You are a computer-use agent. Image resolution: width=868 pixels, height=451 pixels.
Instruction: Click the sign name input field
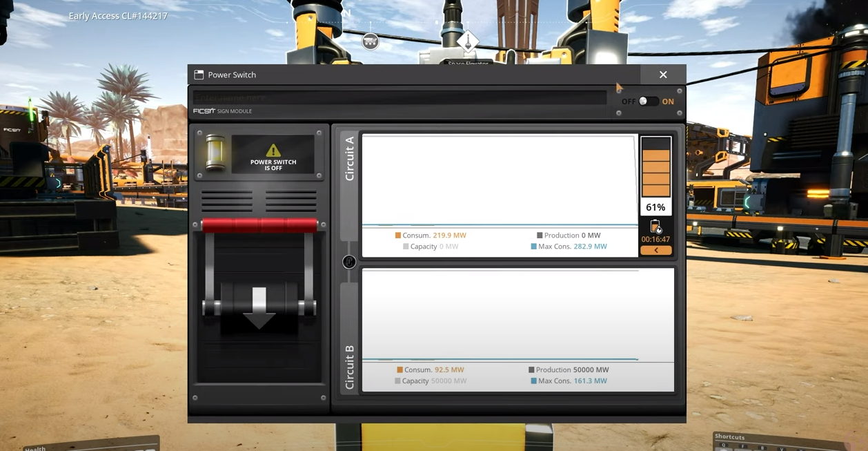coord(399,97)
